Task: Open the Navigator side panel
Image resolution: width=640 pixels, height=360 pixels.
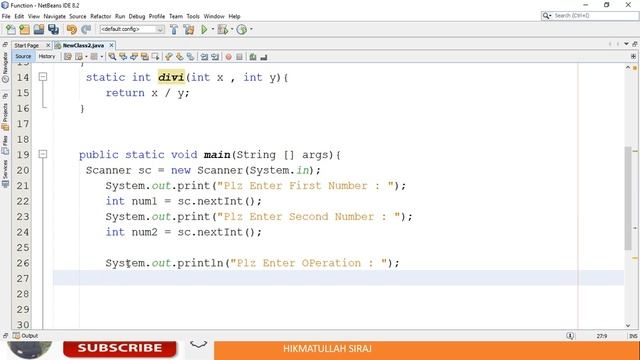Action: click(5, 67)
